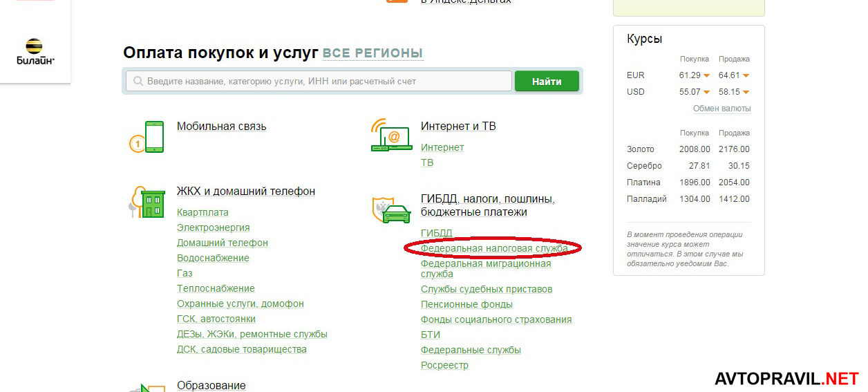Viewport: 868px width, 392px height.
Task: Open ЖКХ и домашний телефон category
Action: [246, 191]
